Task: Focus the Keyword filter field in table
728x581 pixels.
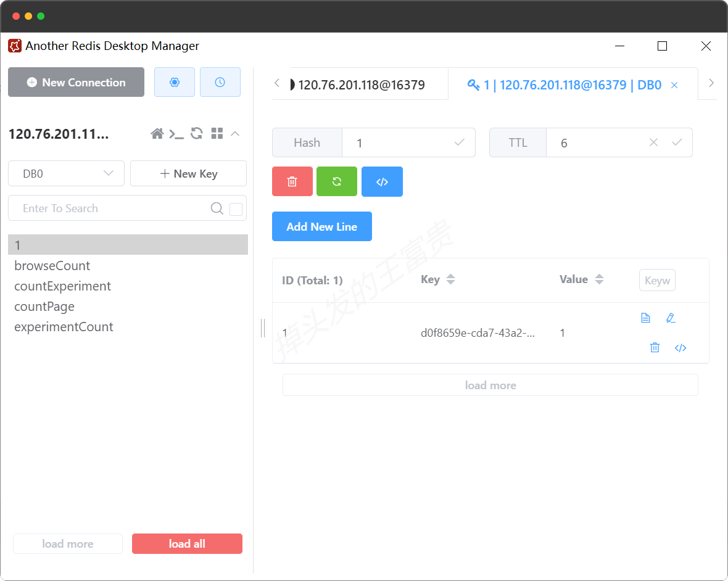Action: (657, 280)
